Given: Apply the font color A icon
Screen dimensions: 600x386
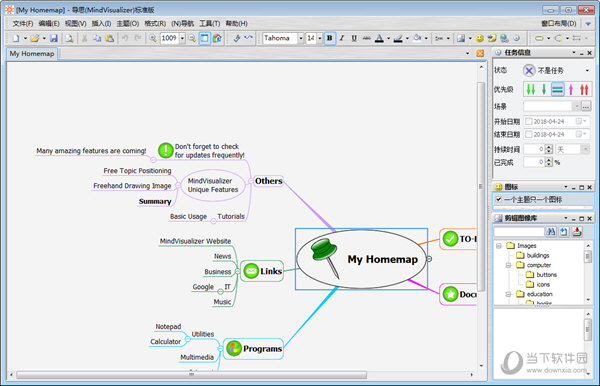Looking at the screenshot, I should [x=379, y=38].
